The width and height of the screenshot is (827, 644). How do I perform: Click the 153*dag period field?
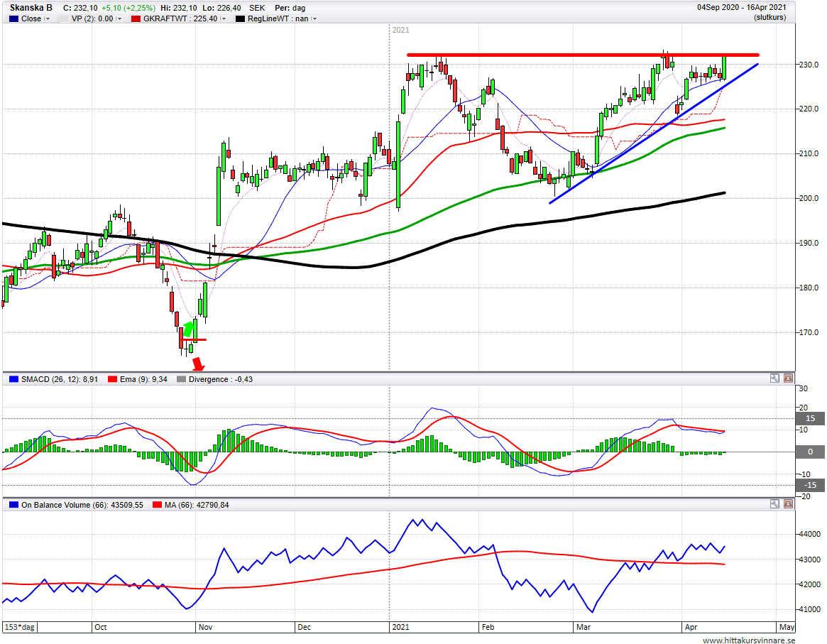coord(20,627)
